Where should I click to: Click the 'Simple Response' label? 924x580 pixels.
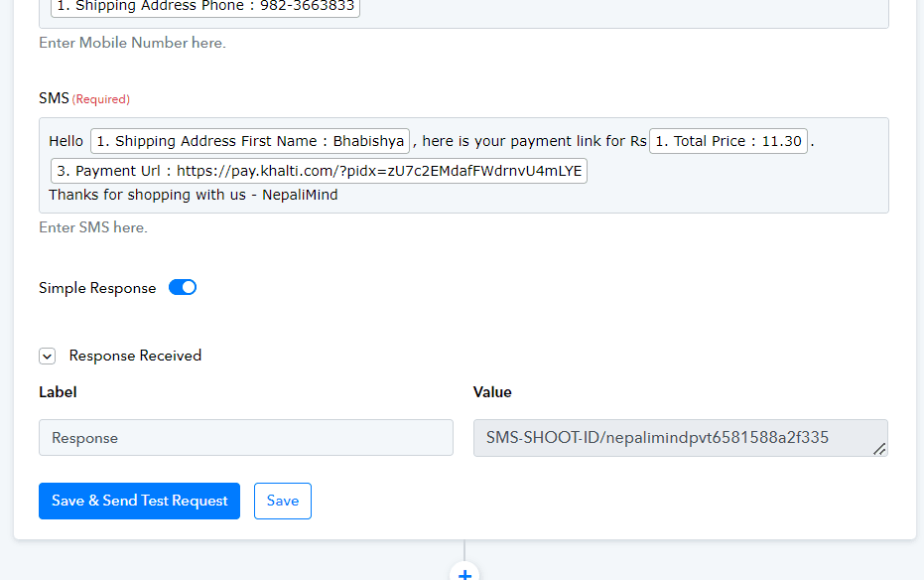pyautogui.click(x=97, y=288)
